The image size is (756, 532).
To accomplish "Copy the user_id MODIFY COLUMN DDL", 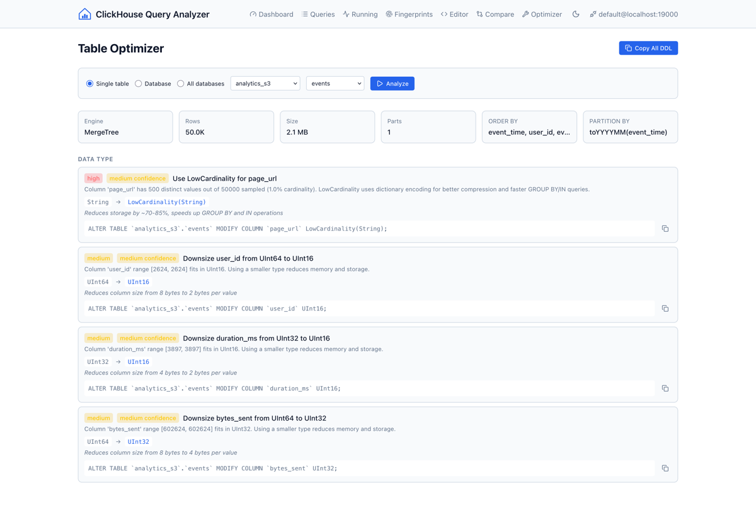I will (x=665, y=308).
